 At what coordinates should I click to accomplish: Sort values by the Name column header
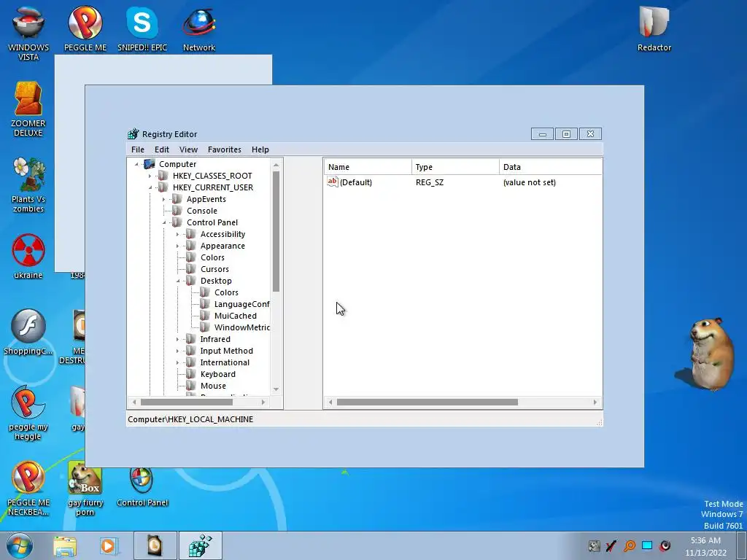tap(368, 167)
